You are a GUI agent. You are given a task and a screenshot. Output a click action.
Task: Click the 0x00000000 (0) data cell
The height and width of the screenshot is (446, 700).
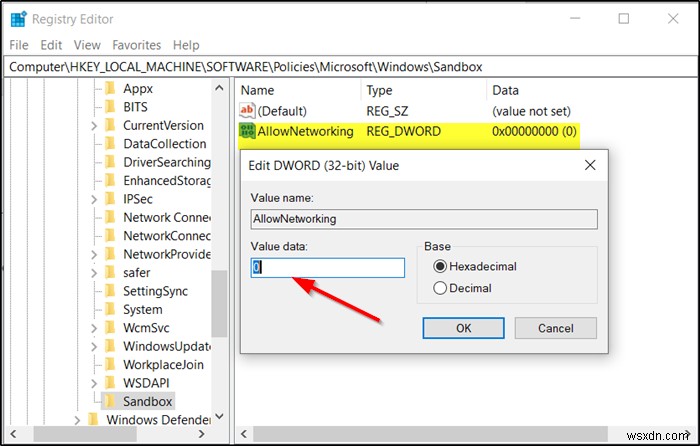(534, 131)
